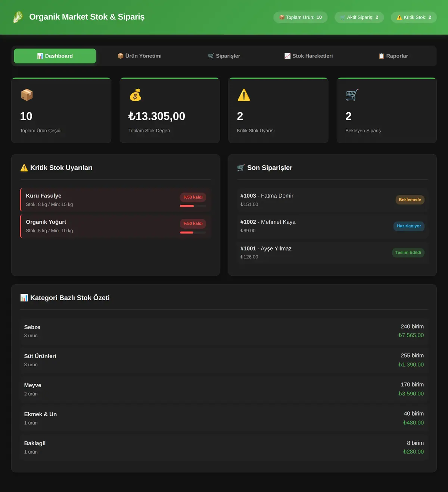Image resolution: width=448 pixels, height=492 pixels.
Task: Click the warning icon on Kritik Stok Uyarısı card
Action: [x=244, y=95]
